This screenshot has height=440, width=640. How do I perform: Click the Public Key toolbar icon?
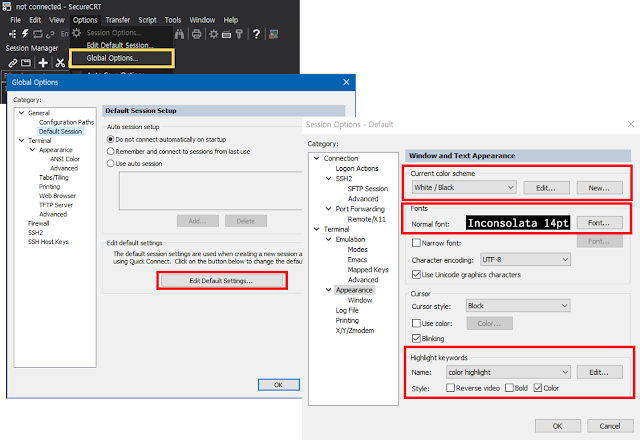tap(239, 34)
